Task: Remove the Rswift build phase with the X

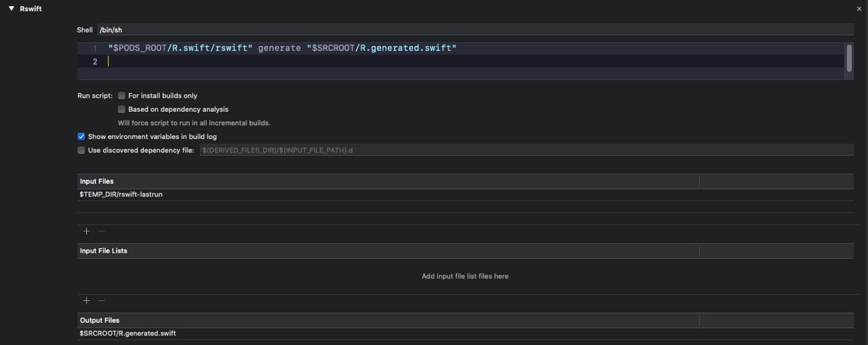Action: 859,9
